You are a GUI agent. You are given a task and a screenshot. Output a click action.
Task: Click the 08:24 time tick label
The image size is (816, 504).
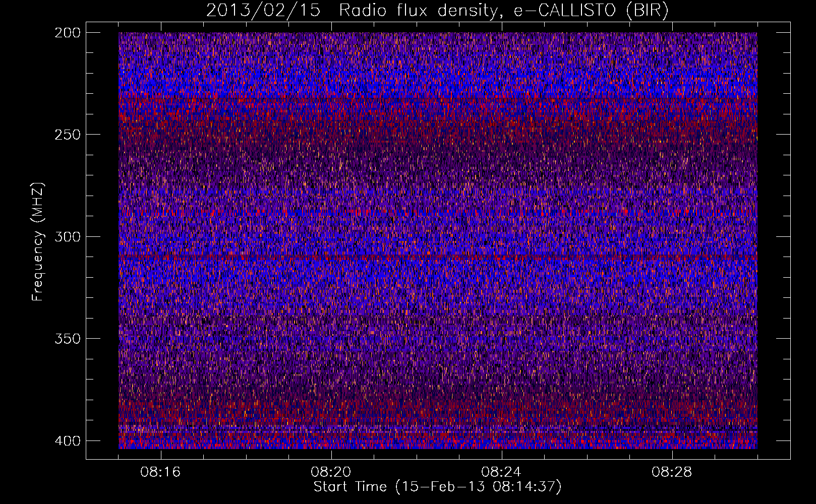[x=501, y=472]
